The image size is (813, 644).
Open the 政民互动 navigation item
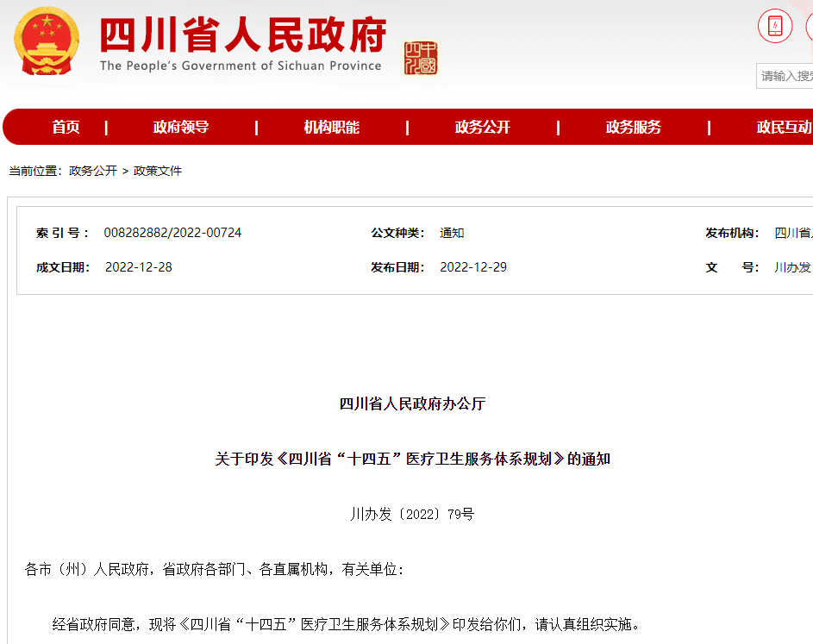[x=784, y=127]
